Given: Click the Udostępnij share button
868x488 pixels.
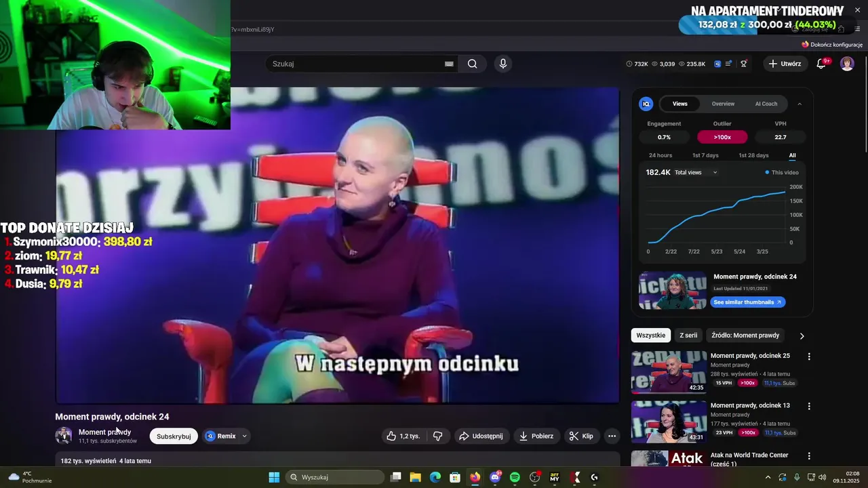Looking at the screenshot, I should point(481,436).
